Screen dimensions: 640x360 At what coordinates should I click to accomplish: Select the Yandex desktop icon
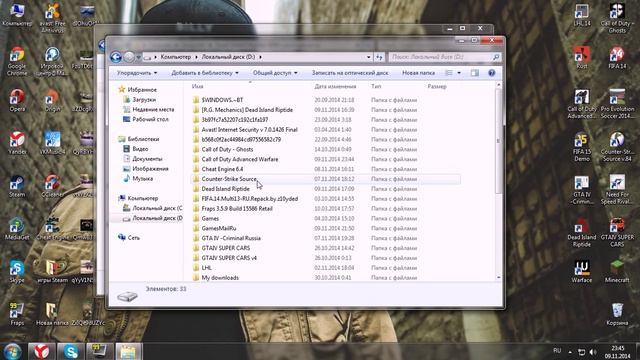[17, 143]
